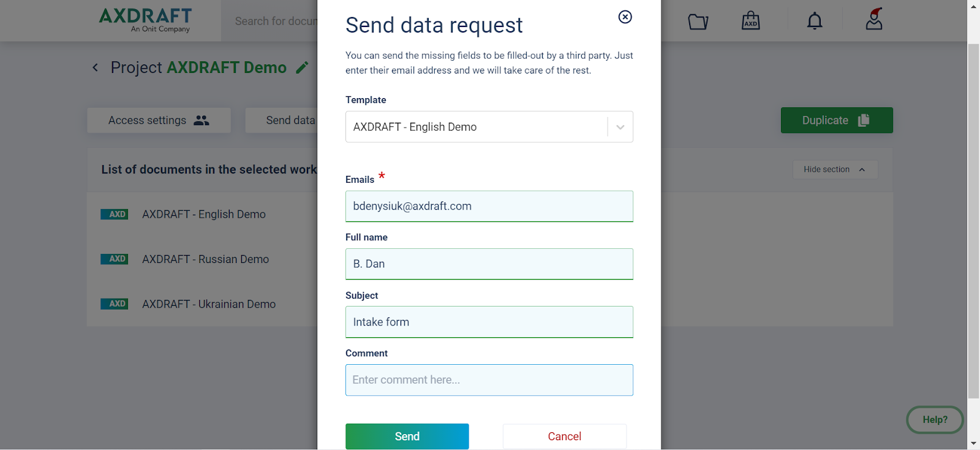Click the pencil icon to rename project

point(302,67)
